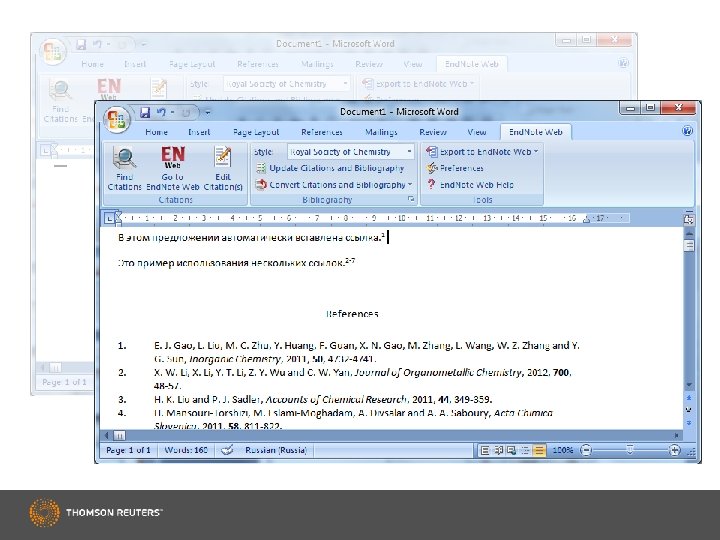This screenshot has width=720, height=540.
Task: Click the right indent marker on ruler
Action: coord(586,220)
